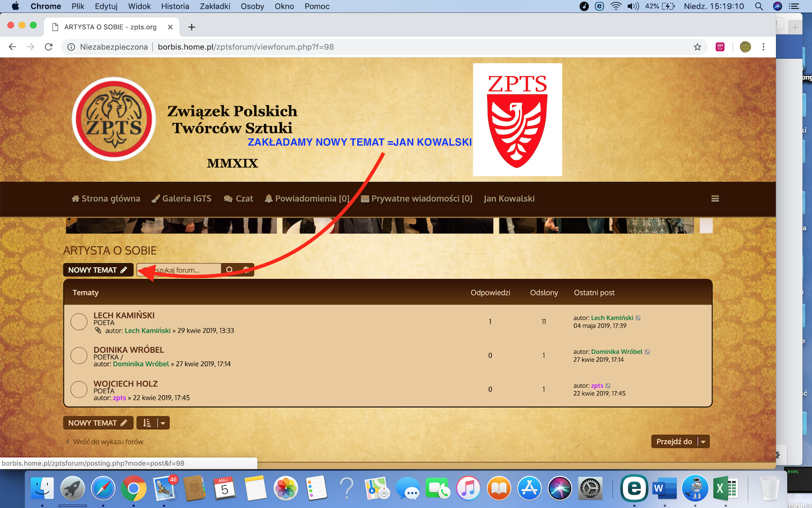This screenshot has width=812, height=508.
Task: Click the status circle beside LECH KAMIŃSKI topic
Action: click(x=79, y=322)
